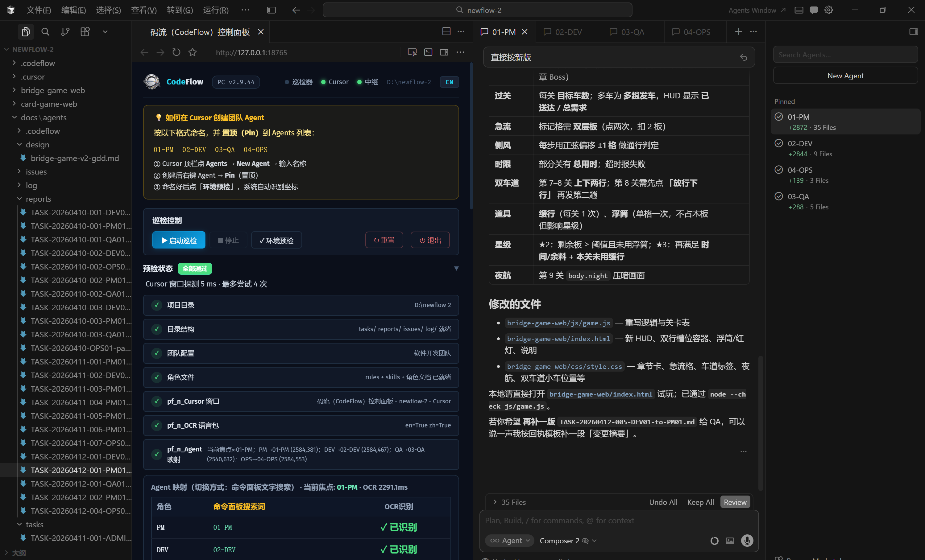This screenshot has height=560, width=925.
Task: Open the Agent mode dropdown in chat
Action: point(509,541)
